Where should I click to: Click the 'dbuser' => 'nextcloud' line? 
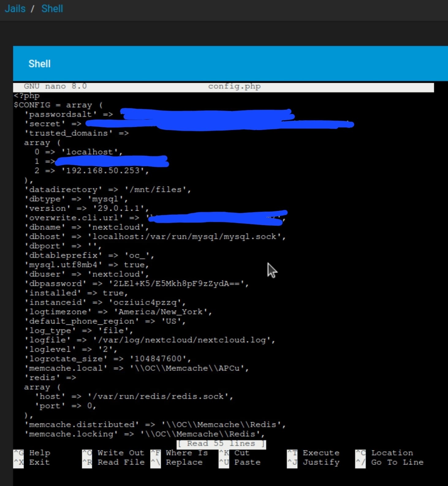point(87,274)
